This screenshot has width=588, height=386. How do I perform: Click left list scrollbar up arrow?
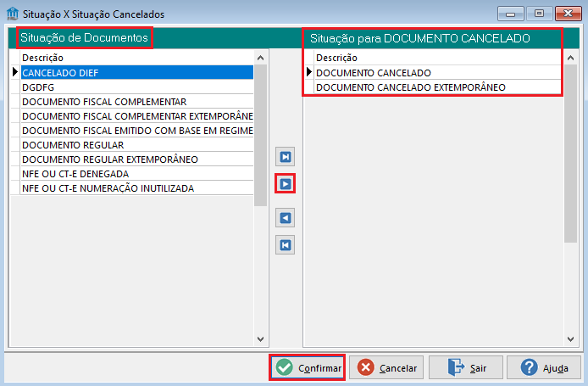(260, 58)
